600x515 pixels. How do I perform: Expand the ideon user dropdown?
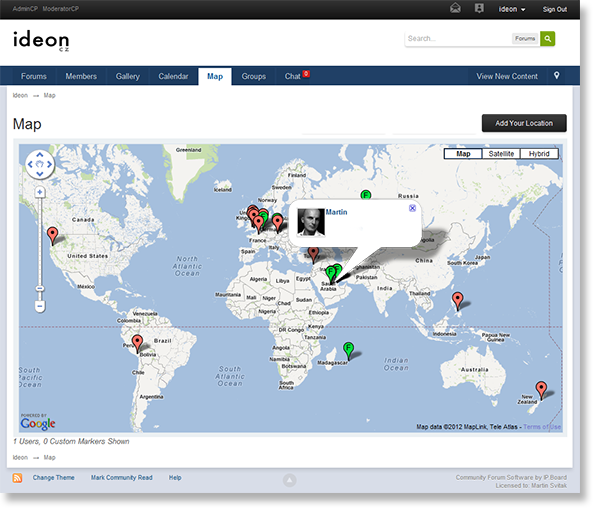coord(512,9)
